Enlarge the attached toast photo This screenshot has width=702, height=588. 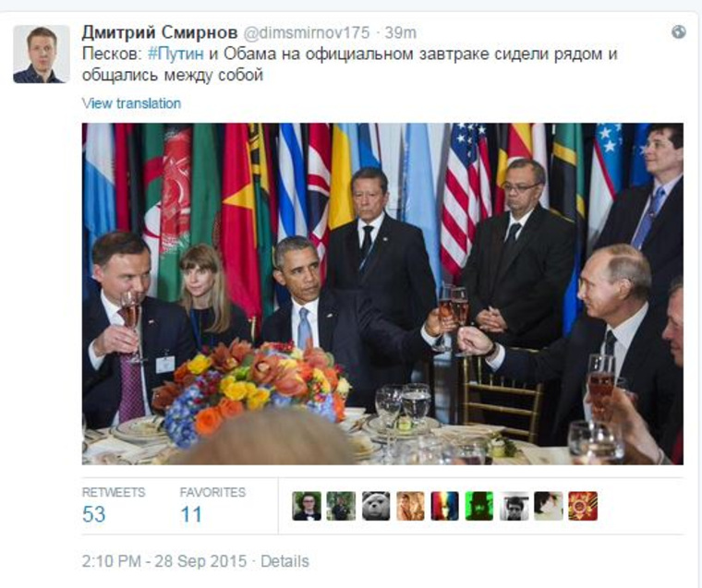(x=382, y=294)
